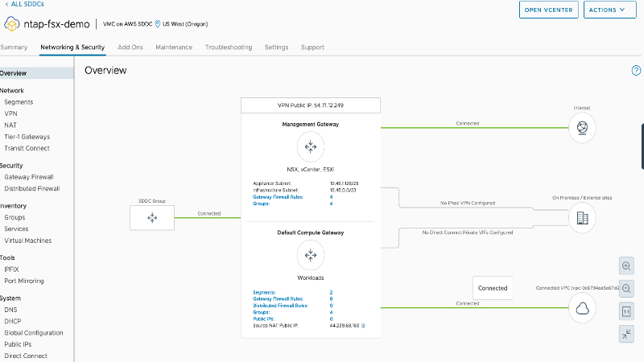Click the Internet globe icon
Image resolution: width=644 pixels, height=362 pixels.
point(582,129)
